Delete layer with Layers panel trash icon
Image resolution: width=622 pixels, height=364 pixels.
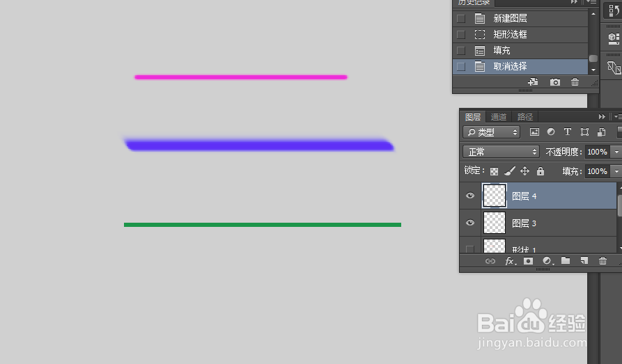(602, 260)
